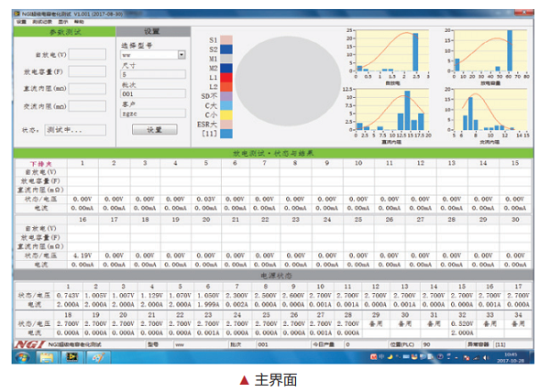Select the L1 red color swatch

tap(227, 78)
